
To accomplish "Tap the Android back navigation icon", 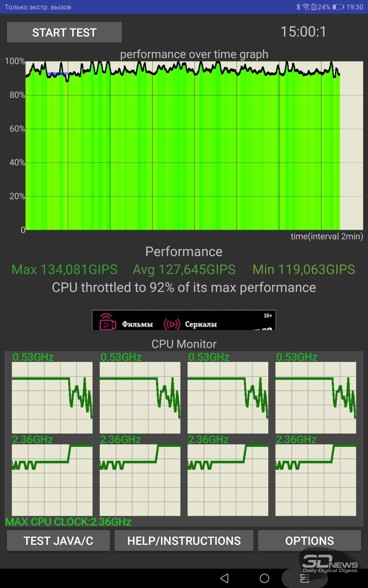I will [x=224, y=578].
